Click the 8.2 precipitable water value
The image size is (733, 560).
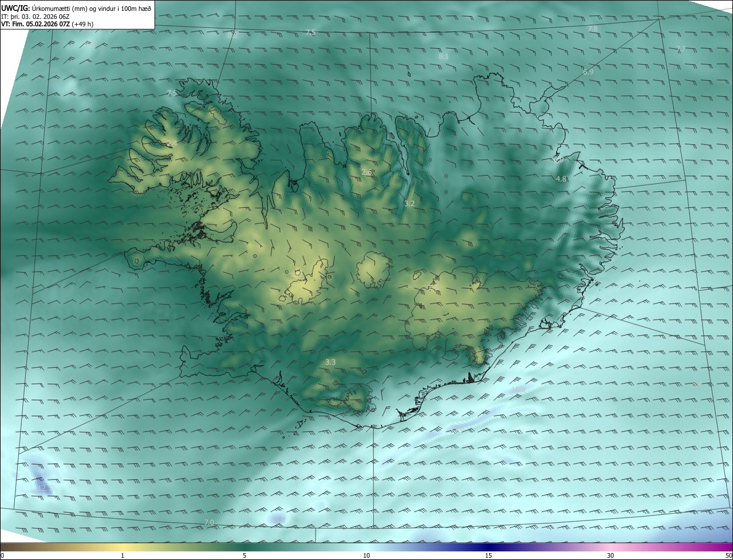232,35
